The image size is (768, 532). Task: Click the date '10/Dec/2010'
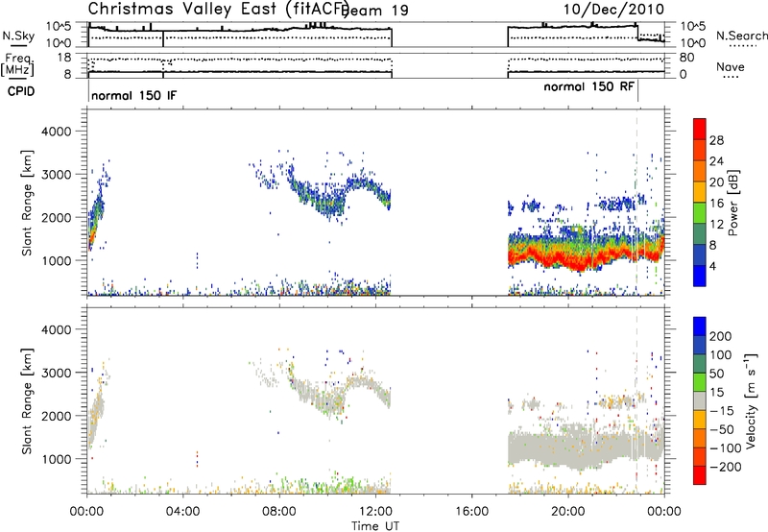pos(613,10)
